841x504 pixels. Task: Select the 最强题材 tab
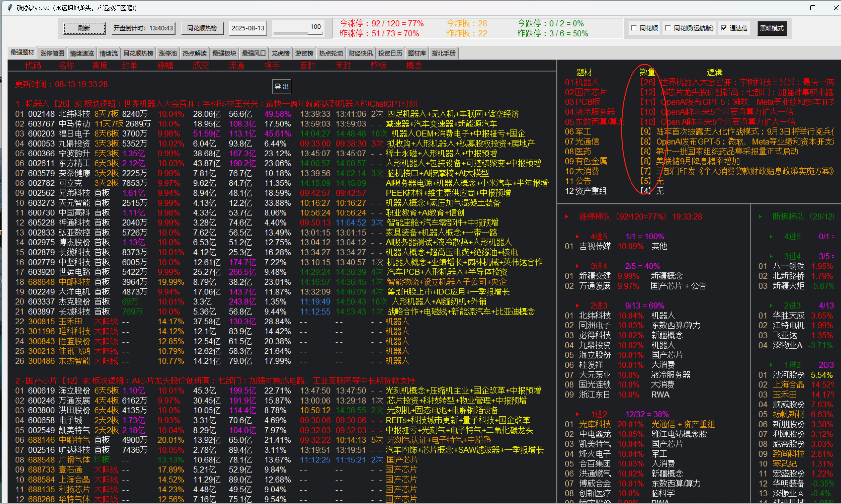coord(22,53)
